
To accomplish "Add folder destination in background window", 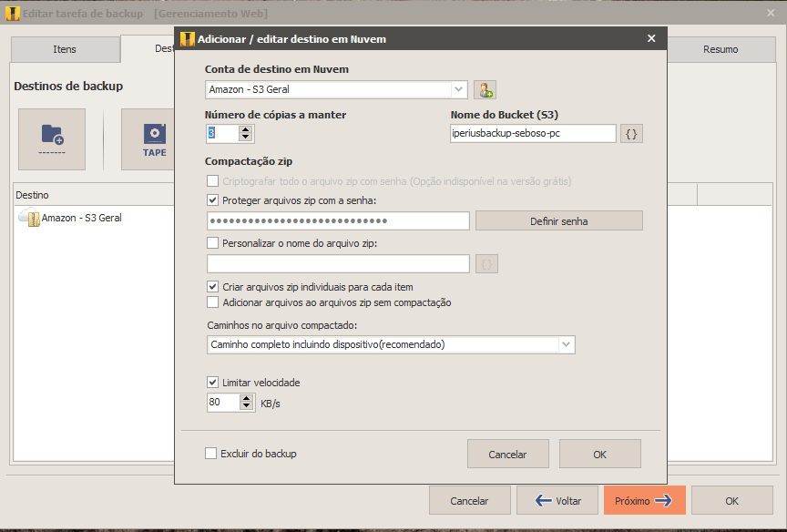I will click(x=52, y=139).
